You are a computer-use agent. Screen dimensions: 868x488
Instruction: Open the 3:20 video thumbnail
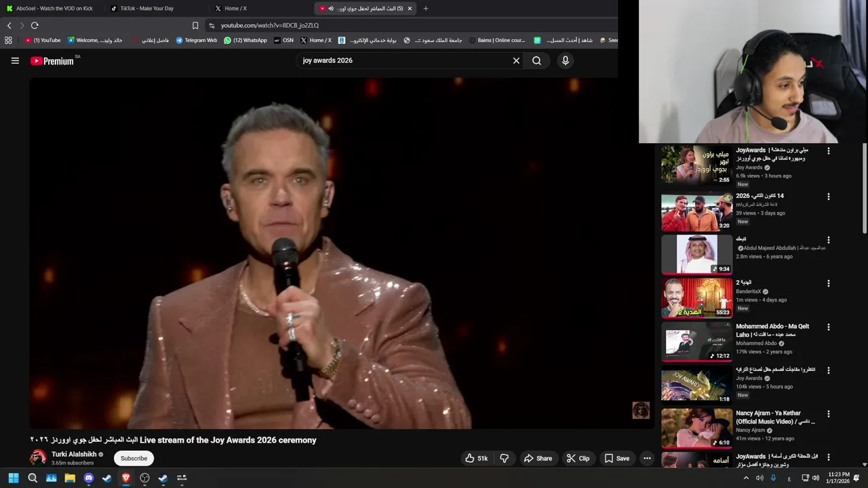coord(696,211)
